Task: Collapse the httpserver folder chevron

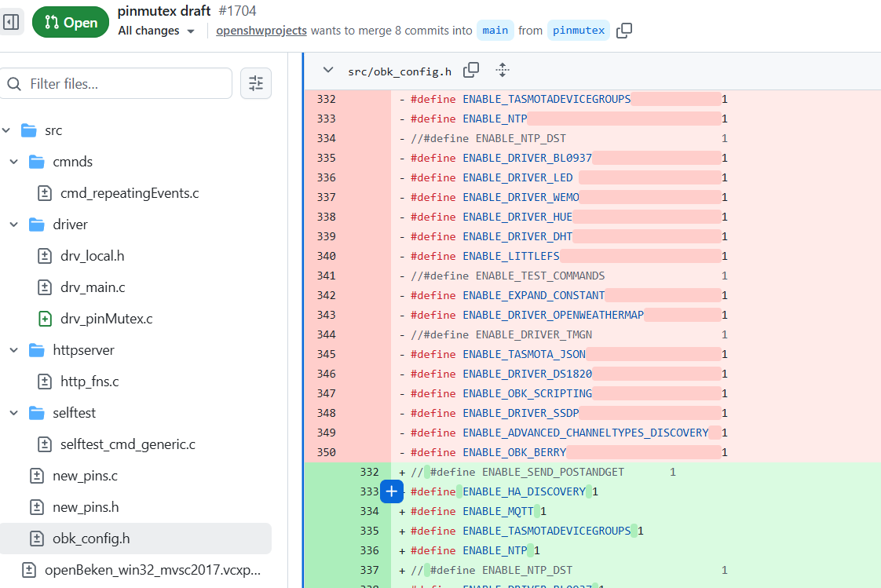Action: pyautogui.click(x=14, y=350)
